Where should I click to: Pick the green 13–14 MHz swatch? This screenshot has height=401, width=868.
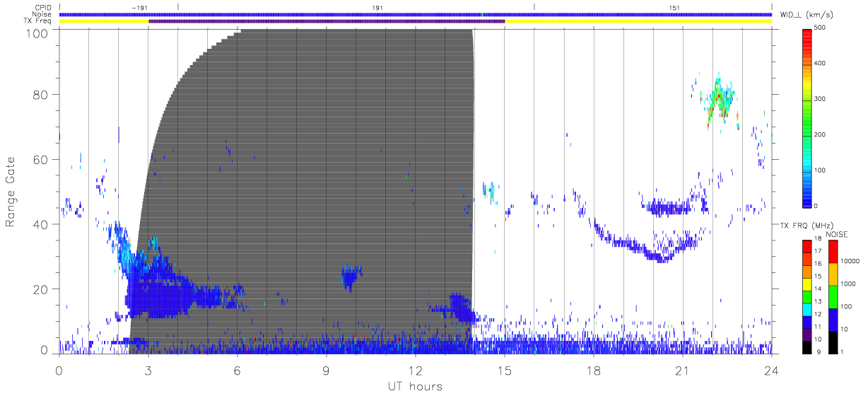point(809,296)
